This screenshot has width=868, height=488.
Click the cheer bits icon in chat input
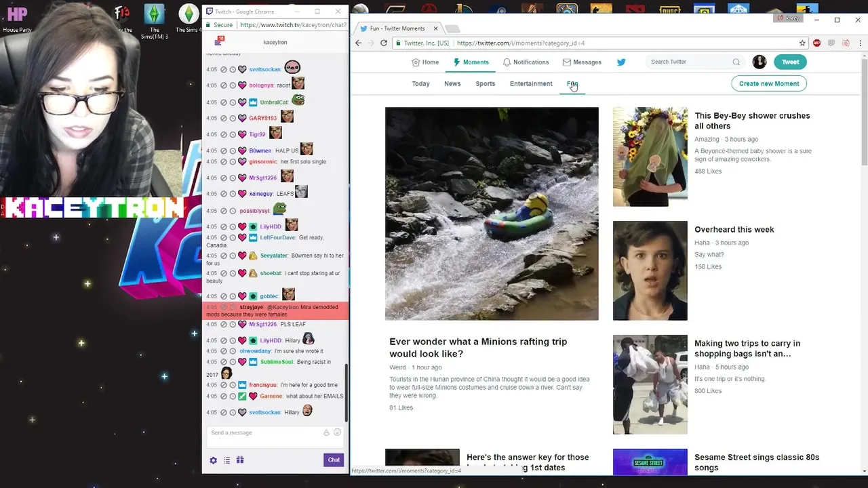(x=326, y=432)
